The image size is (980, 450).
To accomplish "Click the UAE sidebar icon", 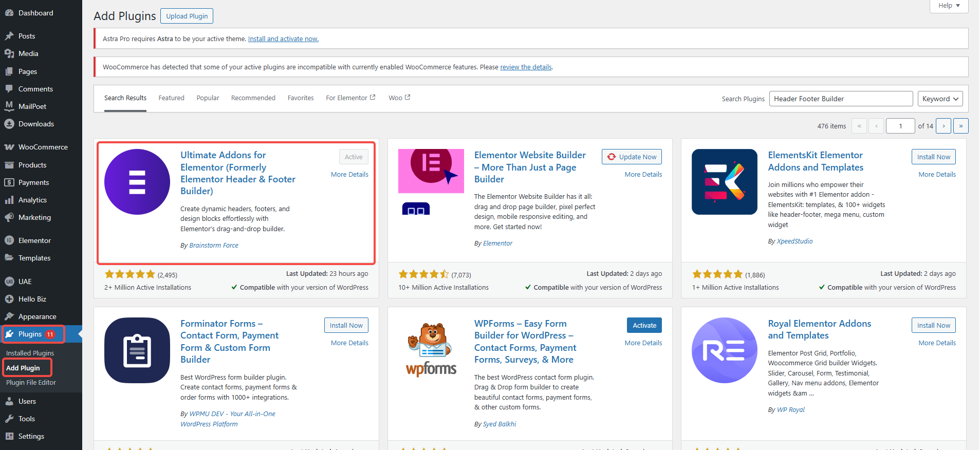I will tap(9, 282).
